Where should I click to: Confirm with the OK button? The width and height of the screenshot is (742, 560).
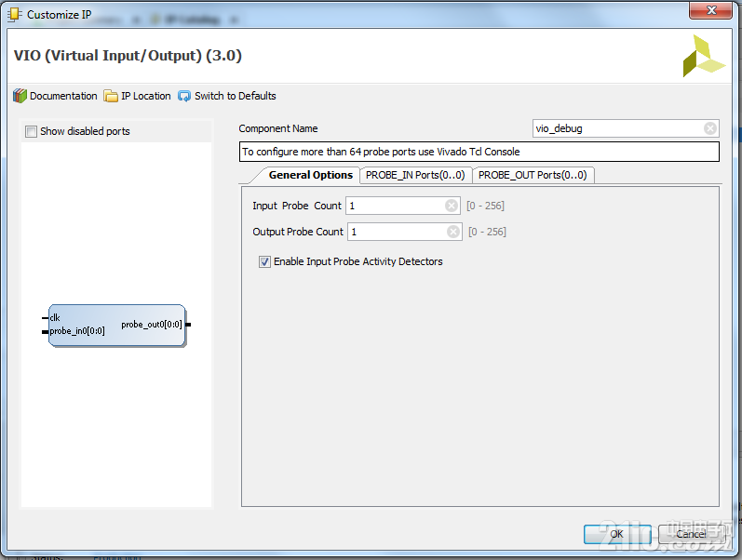(617, 534)
